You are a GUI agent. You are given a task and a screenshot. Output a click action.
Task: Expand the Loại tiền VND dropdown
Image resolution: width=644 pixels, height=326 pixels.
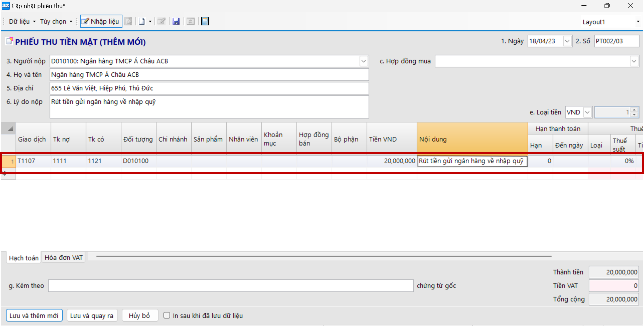point(587,112)
